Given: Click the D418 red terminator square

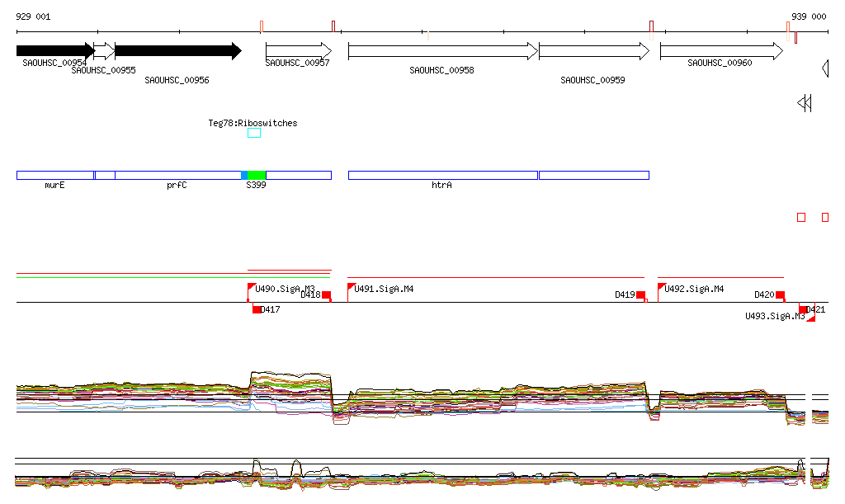Looking at the screenshot, I should [x=326, y=294].
